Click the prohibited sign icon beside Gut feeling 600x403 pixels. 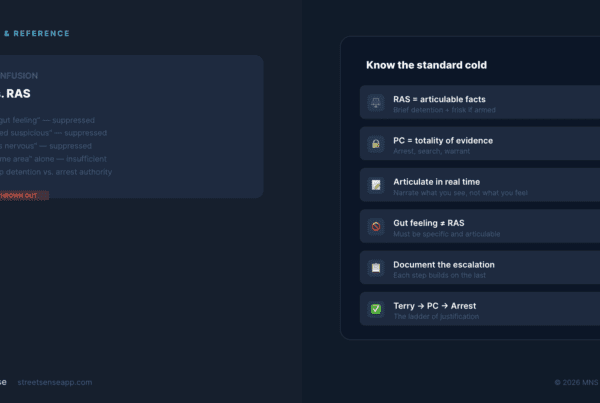pos(376,227)
